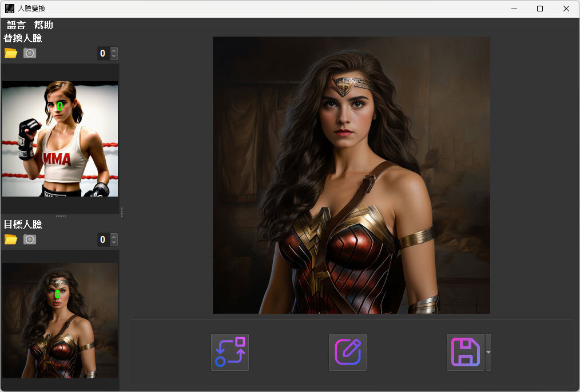
Task: Click camera icon in 目標人臉 section
Action: pyautogui.click(x=30, y=239)
